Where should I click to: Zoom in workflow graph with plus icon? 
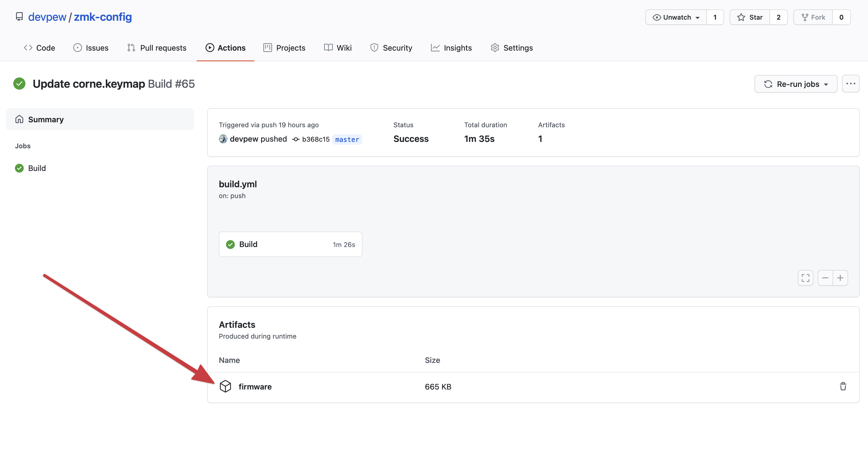coord(840,278)
